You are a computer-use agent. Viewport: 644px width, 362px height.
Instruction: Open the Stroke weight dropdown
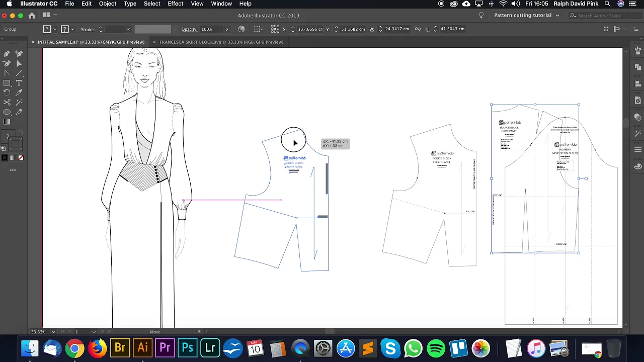coord(128,29)
